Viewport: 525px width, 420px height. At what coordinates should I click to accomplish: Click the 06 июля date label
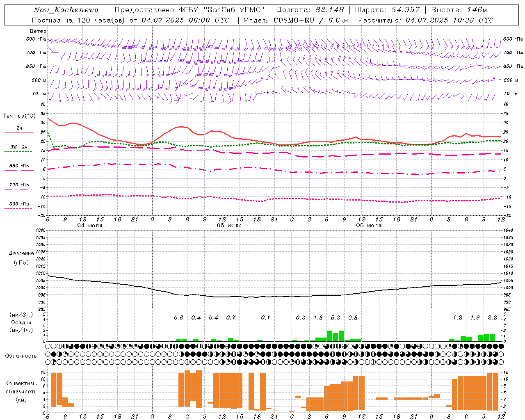coord(369,226)
